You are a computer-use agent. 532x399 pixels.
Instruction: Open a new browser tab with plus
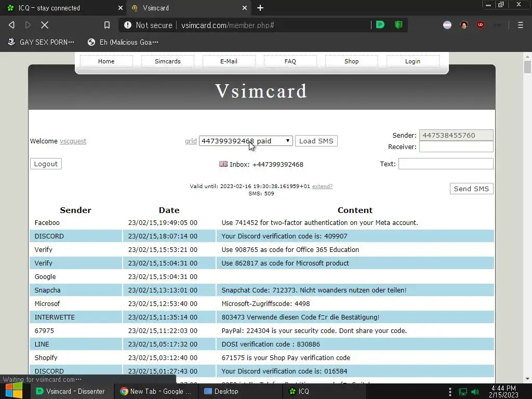[x=260, y=8]
